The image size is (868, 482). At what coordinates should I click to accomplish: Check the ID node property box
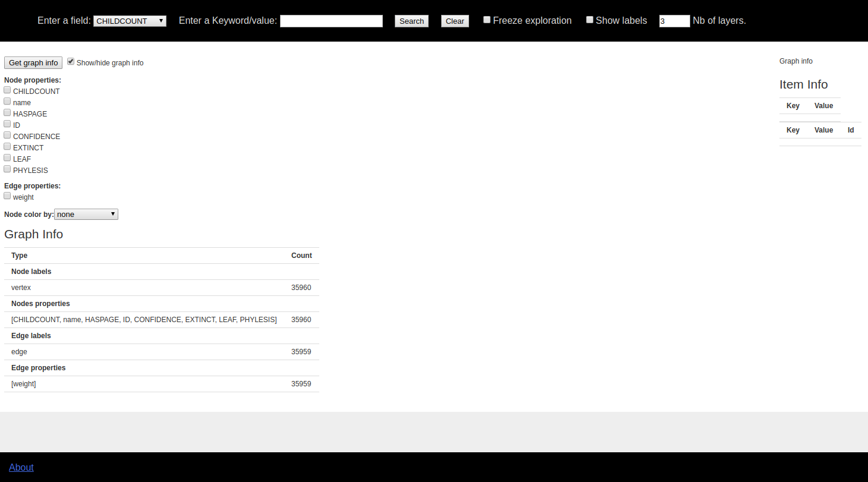coord(7,124)
